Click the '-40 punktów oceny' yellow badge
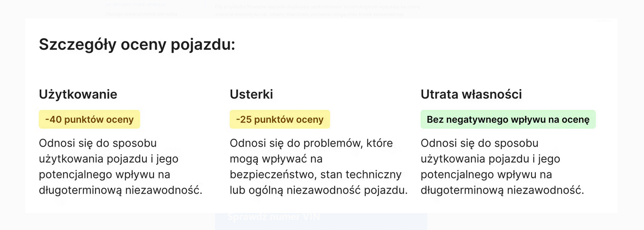Image resolution: width=644 pixels, height=230 pixels. (89, 119)
